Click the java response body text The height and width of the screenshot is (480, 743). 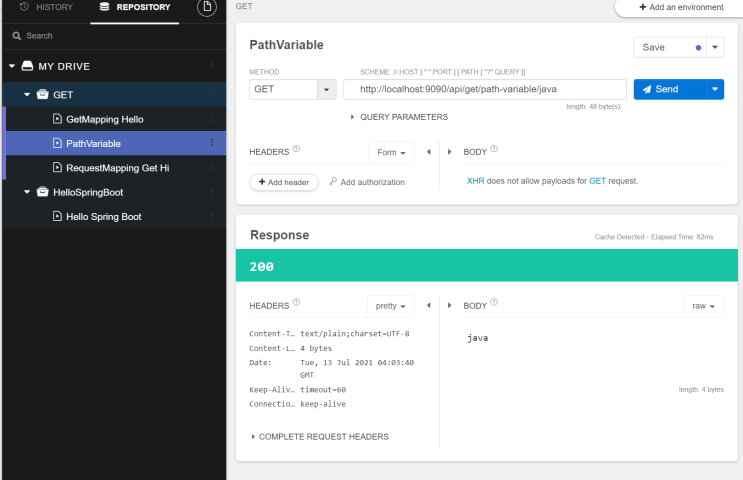477,338
